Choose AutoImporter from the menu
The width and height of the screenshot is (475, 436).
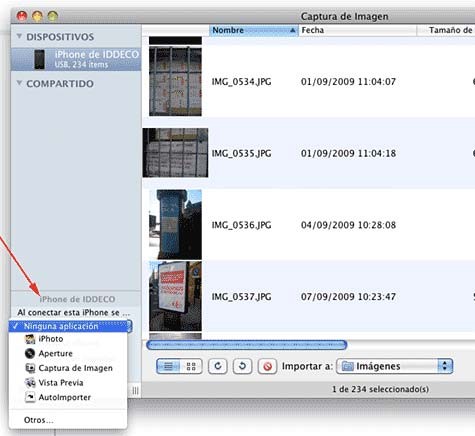click(68, 397)
